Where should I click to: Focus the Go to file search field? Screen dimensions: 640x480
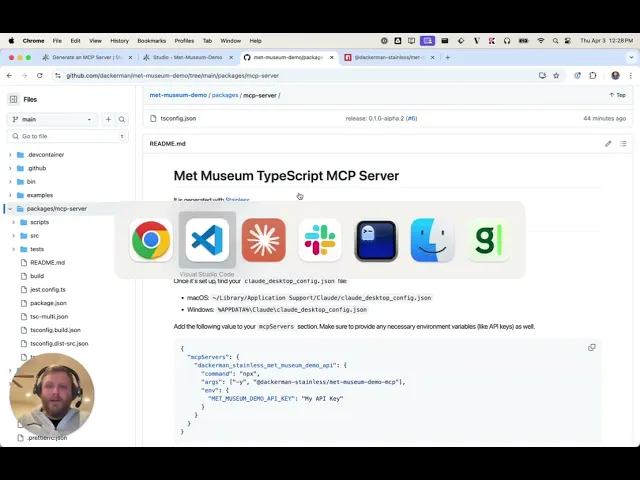(x=68, y=136)
